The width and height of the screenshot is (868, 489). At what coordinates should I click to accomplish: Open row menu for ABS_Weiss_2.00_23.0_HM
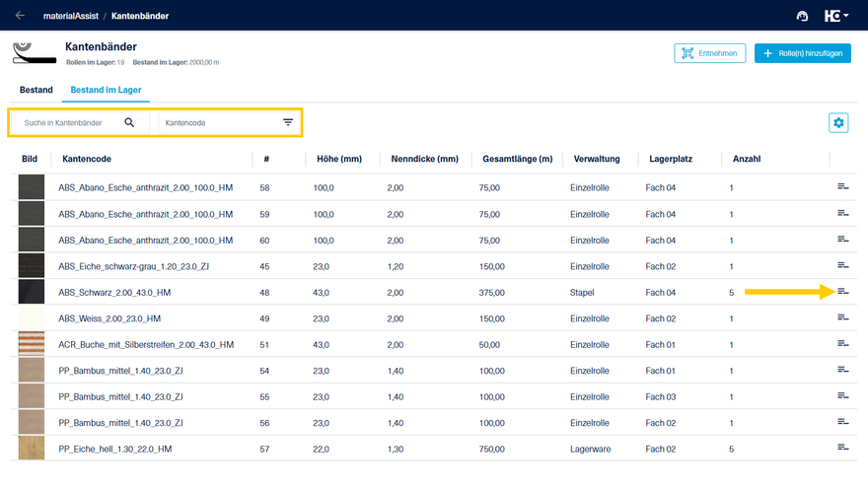pyautogui.click(x=843, y=317)
